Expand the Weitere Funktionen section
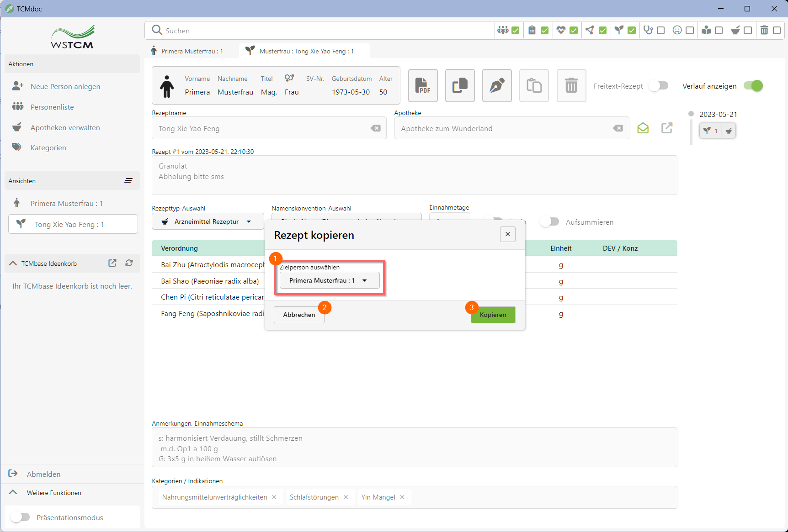 click(53, 493)
